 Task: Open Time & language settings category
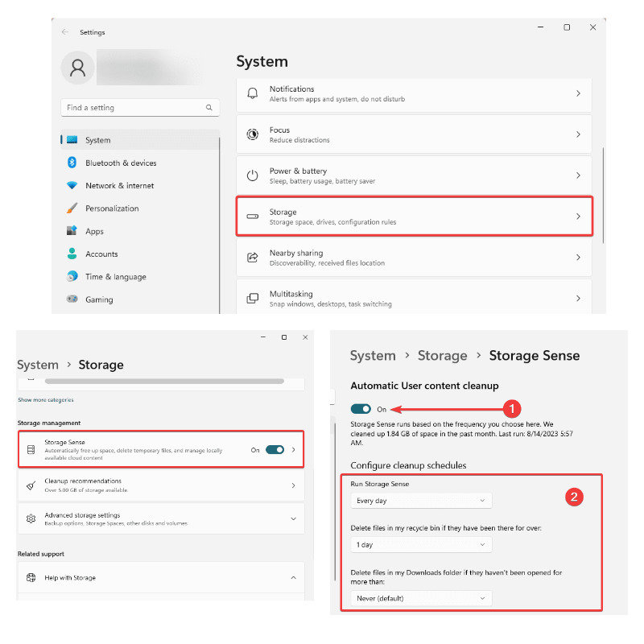[x=116, y=277]
